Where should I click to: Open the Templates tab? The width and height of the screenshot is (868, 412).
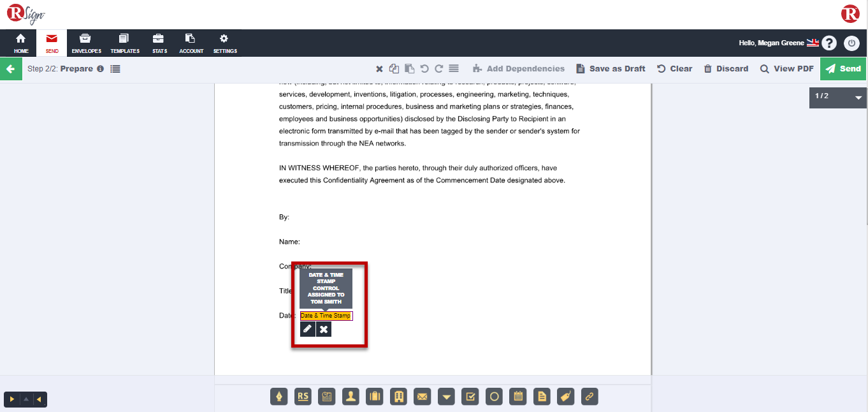(x=124, y=43)
